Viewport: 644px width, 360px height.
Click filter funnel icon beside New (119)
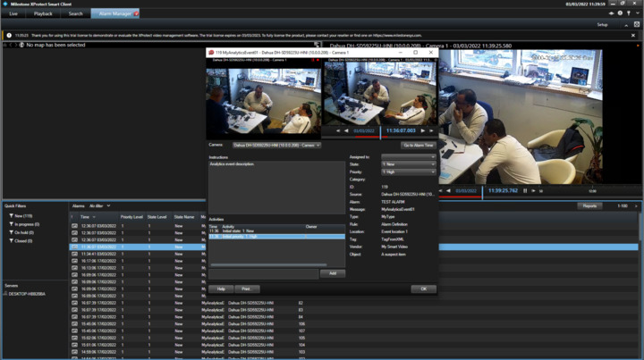click(x=11, y=216)
